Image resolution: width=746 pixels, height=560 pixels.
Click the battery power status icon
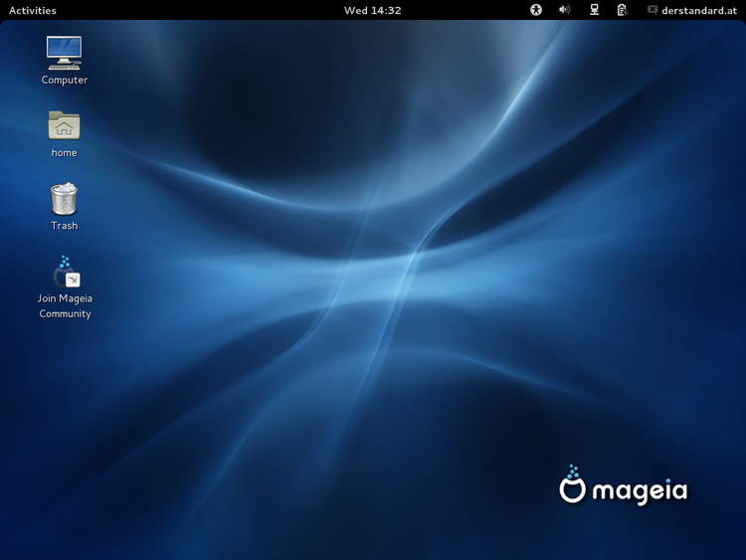pos(622,10)
